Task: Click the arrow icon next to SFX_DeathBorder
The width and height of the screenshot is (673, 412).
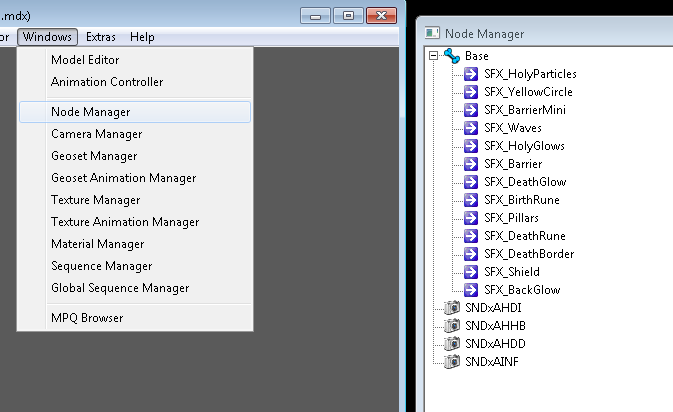Action: (x=471, y=254)
